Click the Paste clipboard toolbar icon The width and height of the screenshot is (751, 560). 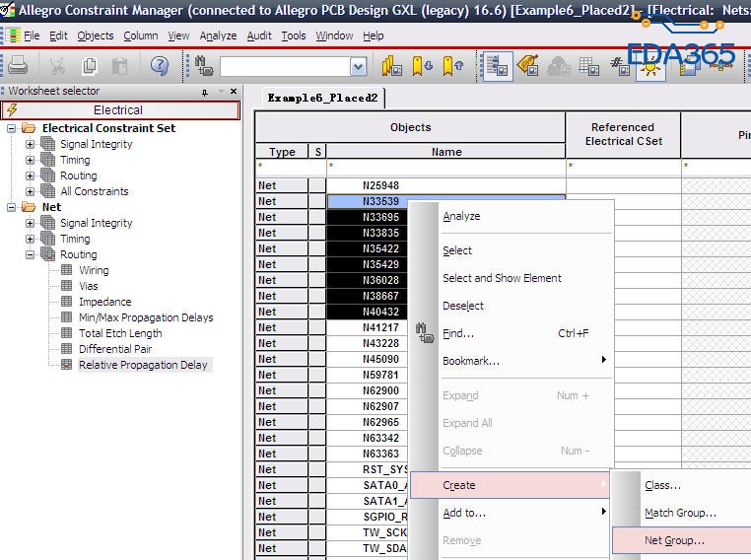(x=119, y=66)
